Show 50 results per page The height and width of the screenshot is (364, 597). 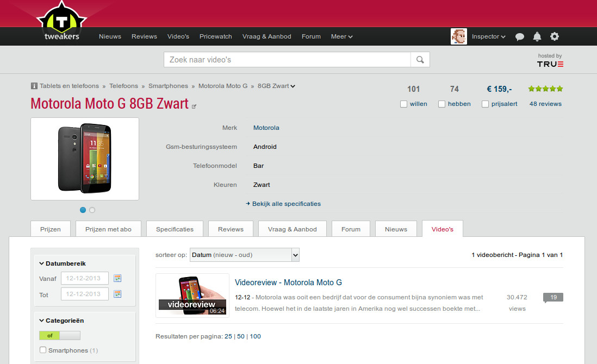[x=241, y=336]
